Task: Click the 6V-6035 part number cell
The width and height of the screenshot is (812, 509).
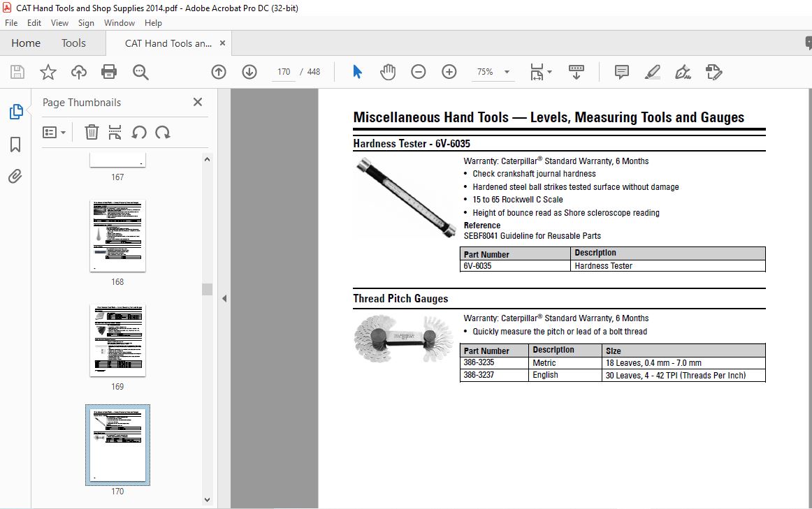Action: pos(515,266)
